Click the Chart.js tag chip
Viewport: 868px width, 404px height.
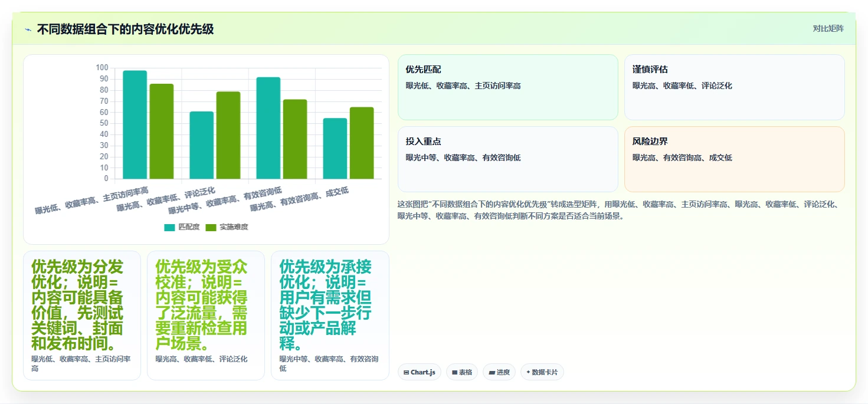pos(420,372)
